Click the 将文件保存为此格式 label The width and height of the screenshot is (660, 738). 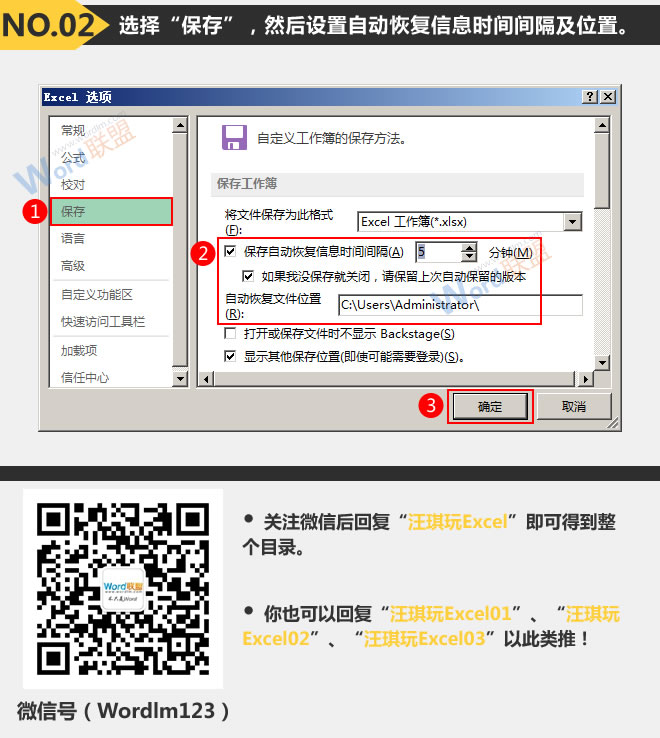279,222
